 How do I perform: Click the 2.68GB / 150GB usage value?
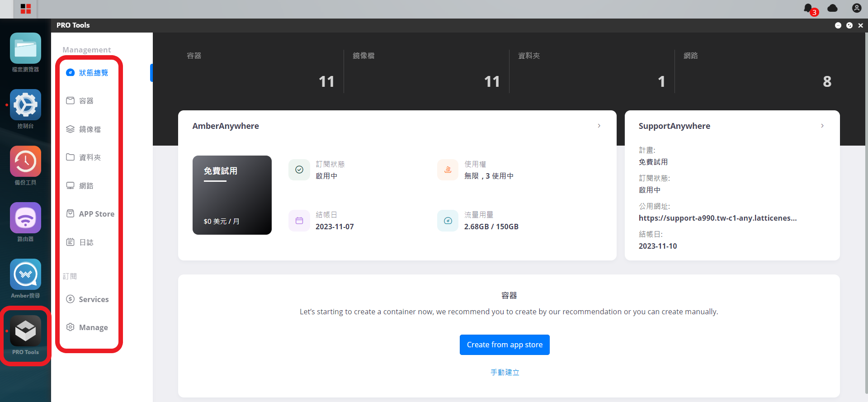tap(491, 227)
